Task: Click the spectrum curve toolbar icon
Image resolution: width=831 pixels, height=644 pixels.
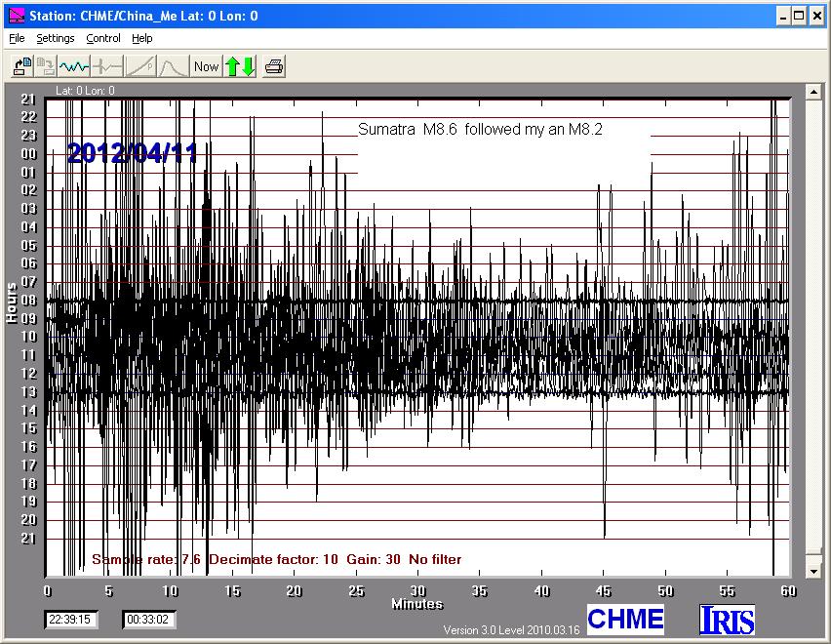Action: (x=173, y=66)
